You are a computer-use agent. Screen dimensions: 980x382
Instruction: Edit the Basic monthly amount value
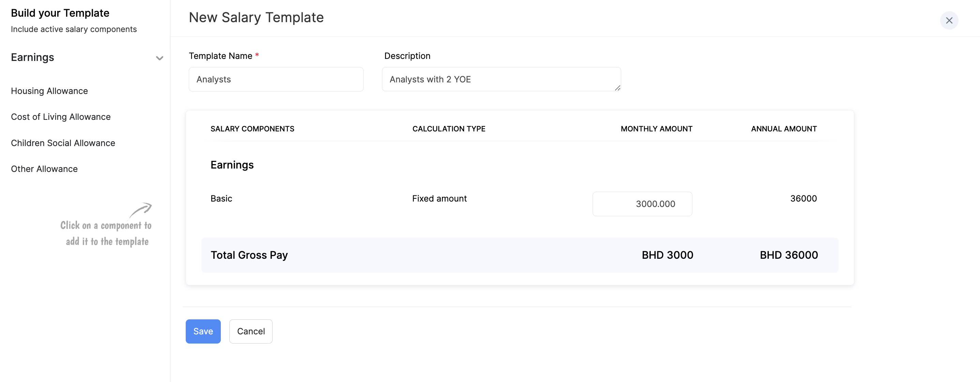[642, 204]
